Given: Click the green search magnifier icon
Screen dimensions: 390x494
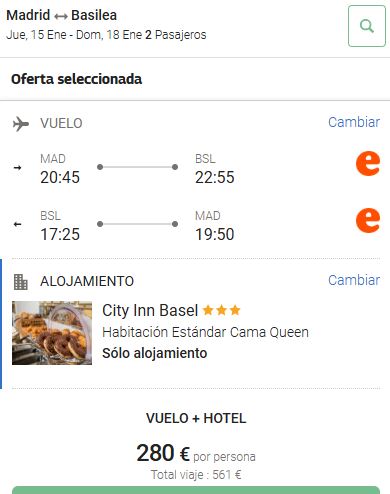Looking at the screenshot, I should coord(367,26).
